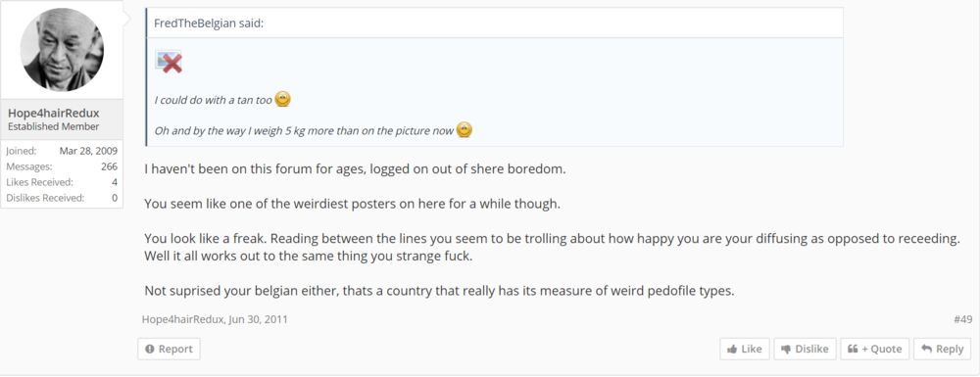Viewport: 980px width, 377px height.
Task: Click the smiley after 'tan too'
Action: [282, 99]
